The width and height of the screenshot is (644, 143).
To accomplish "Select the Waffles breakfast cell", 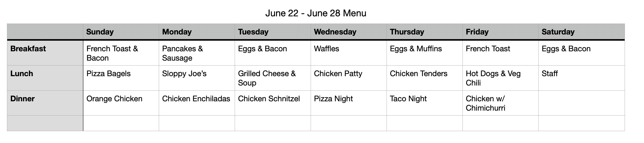I will tap(349, 53).
